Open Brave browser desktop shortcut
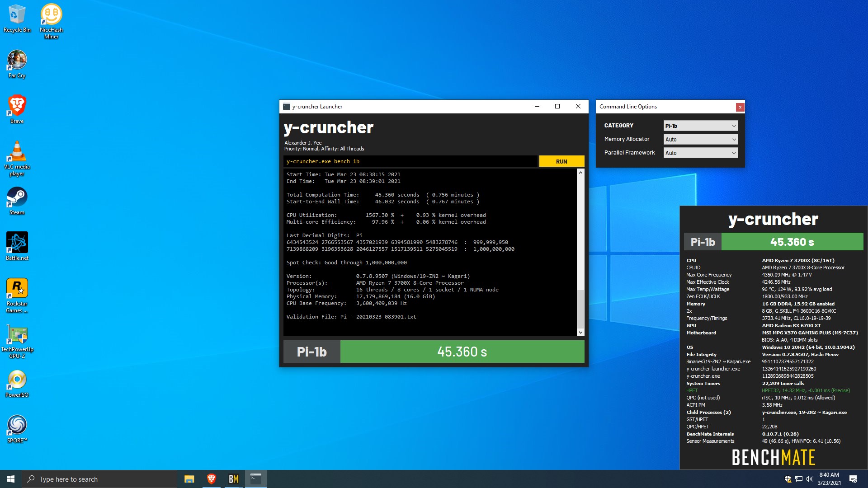 (17, 109)
